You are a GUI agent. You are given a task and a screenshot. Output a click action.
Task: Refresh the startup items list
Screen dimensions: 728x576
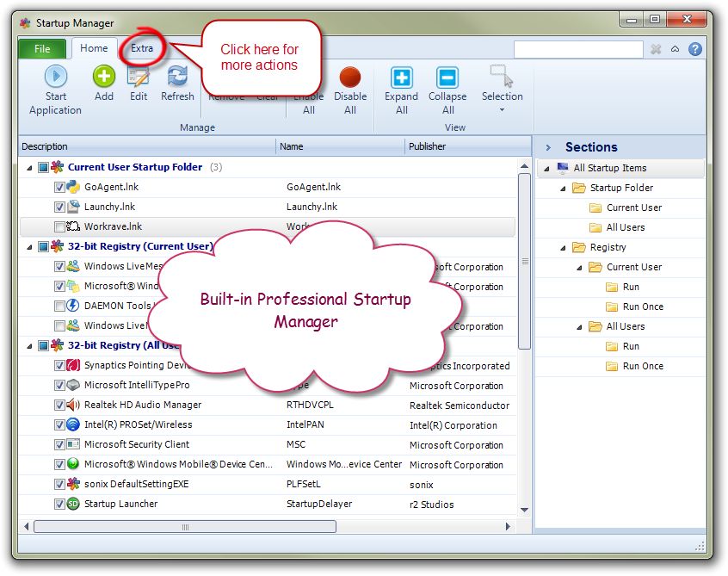177,77
